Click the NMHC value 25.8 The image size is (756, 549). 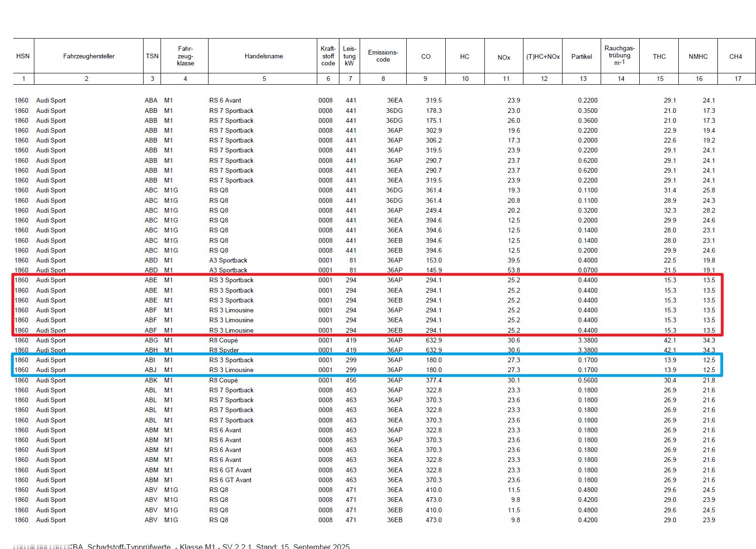click(x=709, y=190)
